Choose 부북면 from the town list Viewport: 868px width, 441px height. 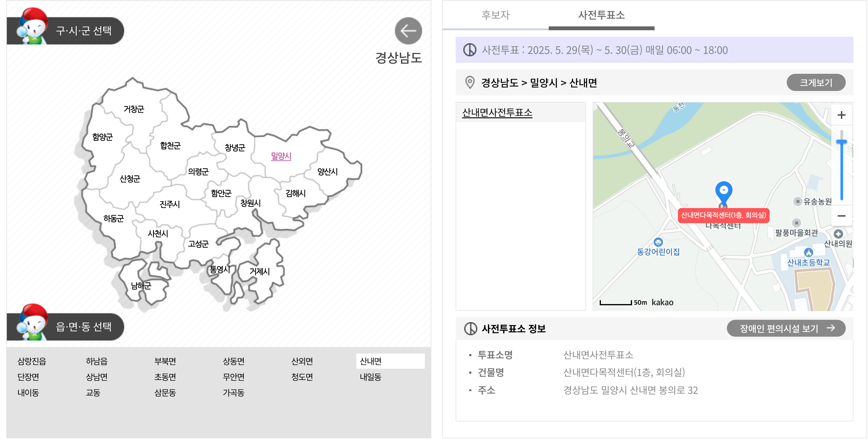[x=165, y=362]
